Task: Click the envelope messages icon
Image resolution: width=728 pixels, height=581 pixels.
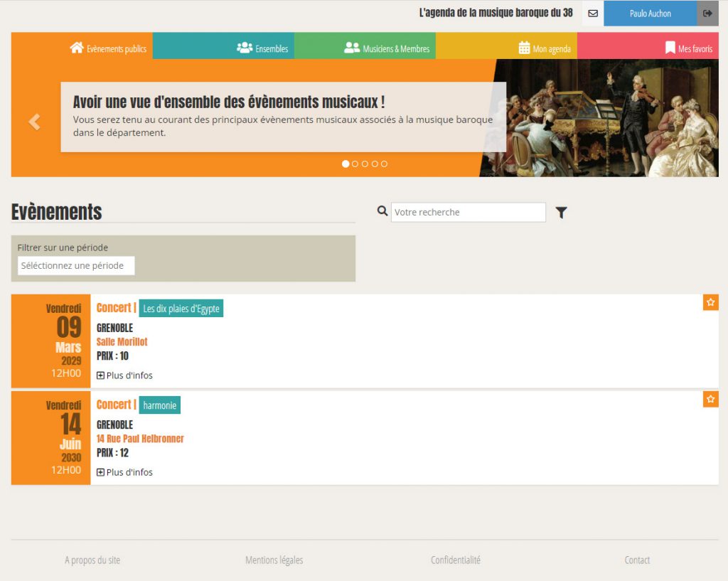Action: click(592, 14)
